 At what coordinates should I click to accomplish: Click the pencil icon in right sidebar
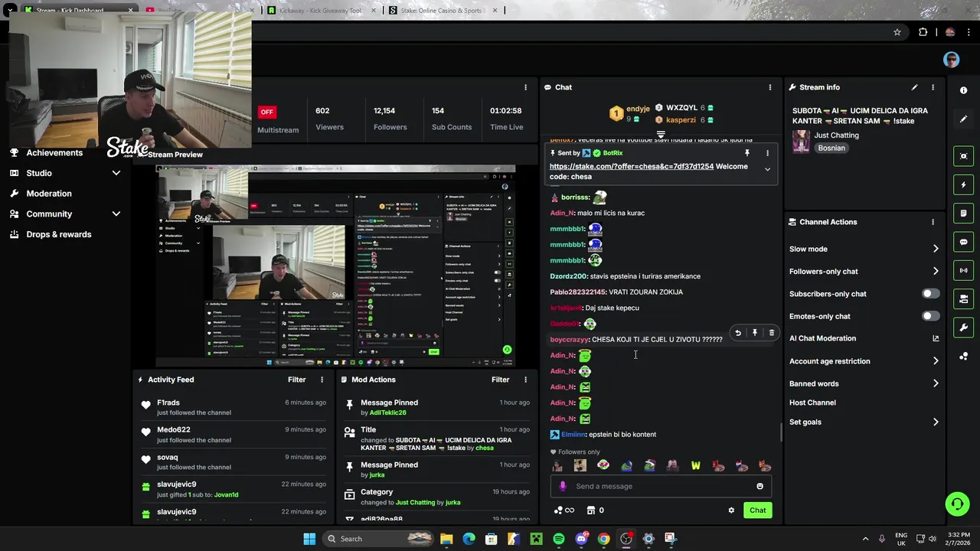tap(964, 119)
